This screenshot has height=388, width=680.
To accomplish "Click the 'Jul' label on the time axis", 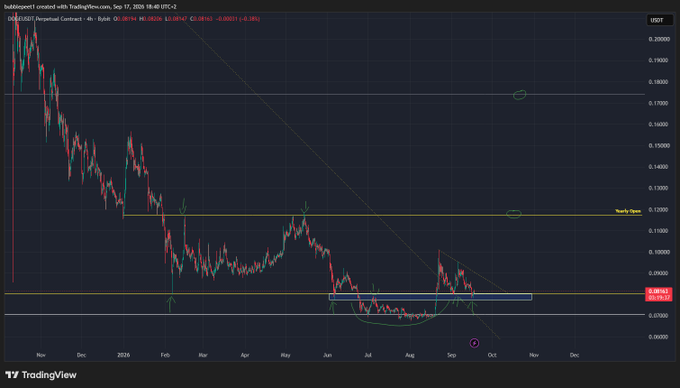I will click(x=368, y=355).
